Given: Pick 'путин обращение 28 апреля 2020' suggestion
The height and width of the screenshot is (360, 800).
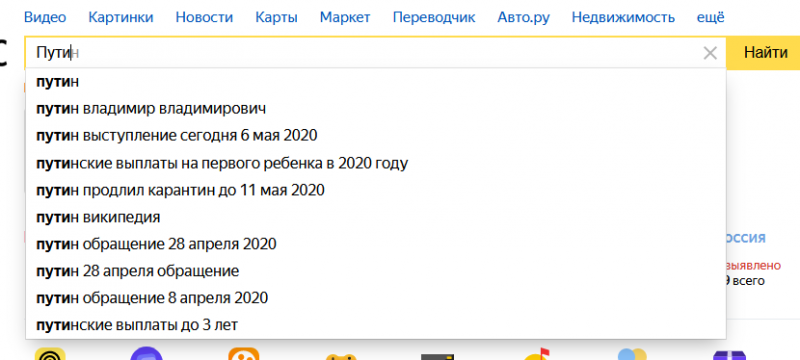Looking at the screenshot, I should click(x=376, y=244).
